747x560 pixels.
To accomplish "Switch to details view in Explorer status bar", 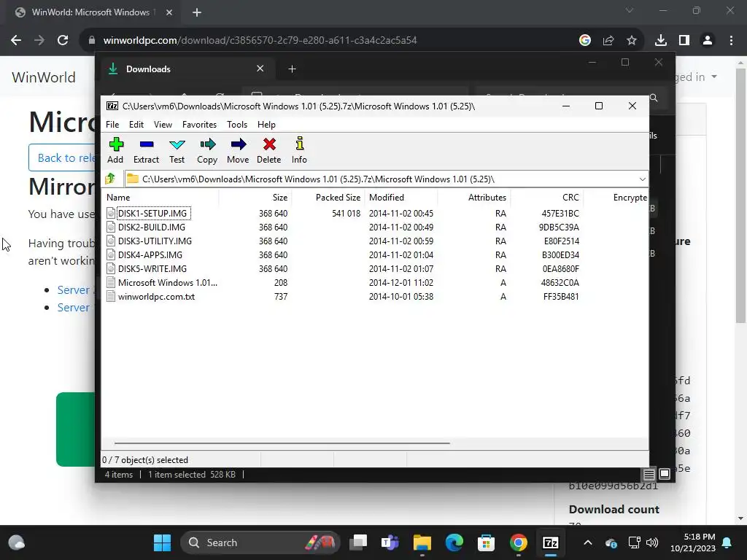I will pyautogui.click(x=649, y=474).
